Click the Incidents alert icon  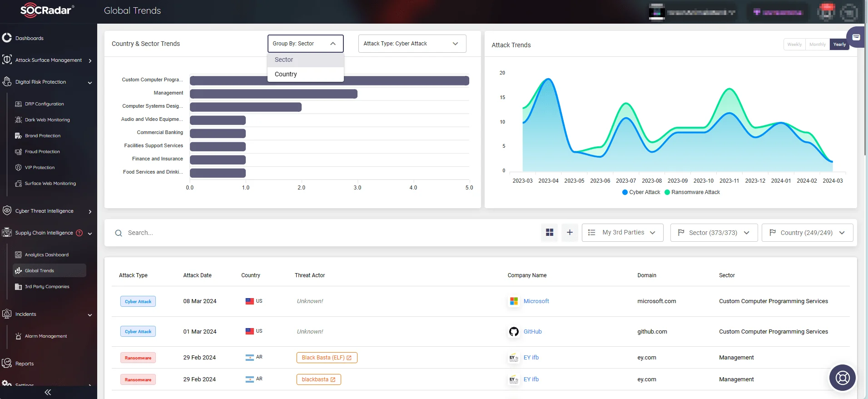coord(7,314)
